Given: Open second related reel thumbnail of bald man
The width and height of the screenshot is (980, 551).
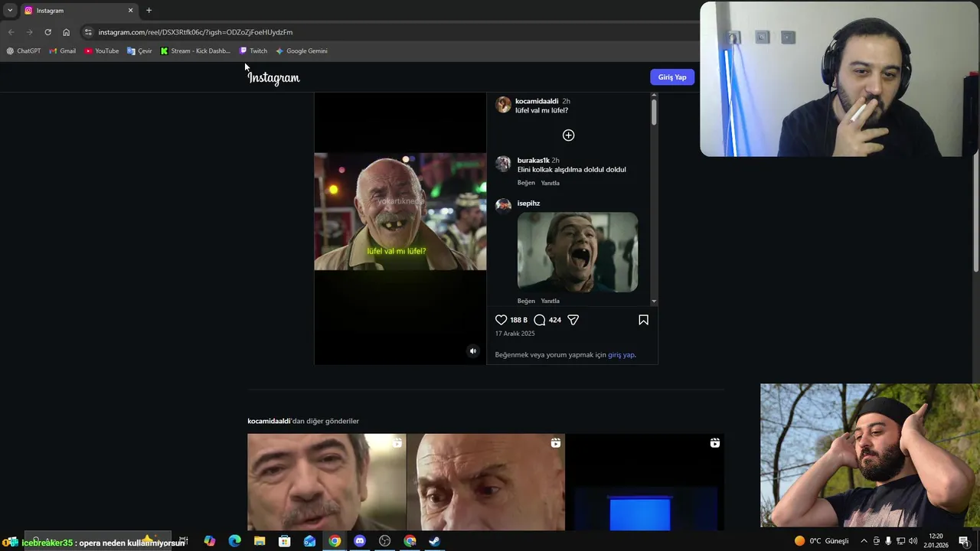Looking at the screenshot, I should point(485,482).
